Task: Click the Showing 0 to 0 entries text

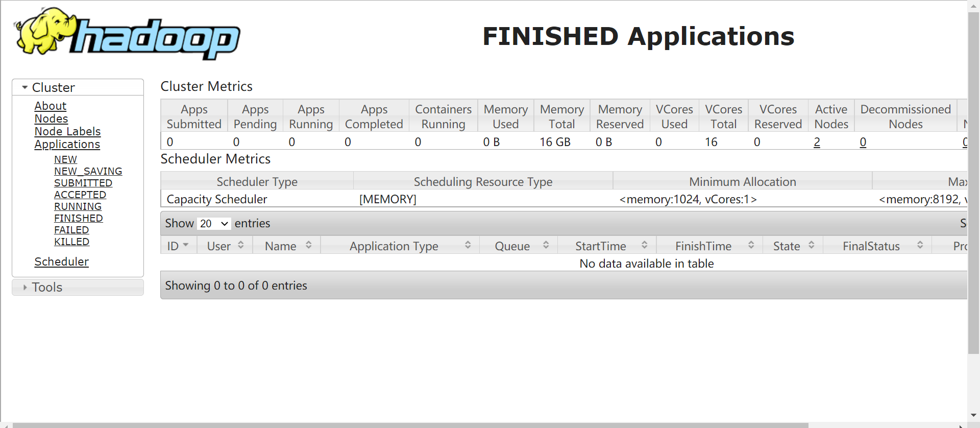Action: pyautogui.click(x=236, y=286)
